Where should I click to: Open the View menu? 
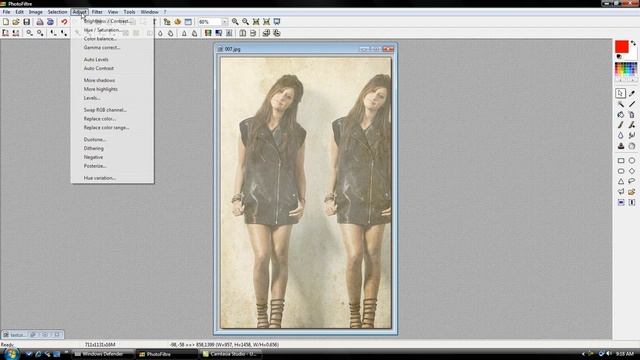pos(113,12)
